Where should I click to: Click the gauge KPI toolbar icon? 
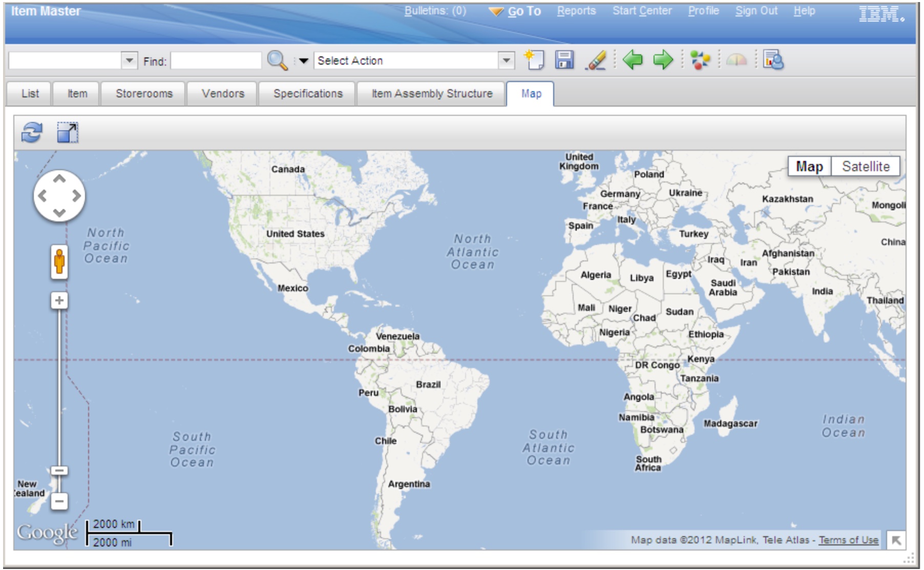coord(737,60)
